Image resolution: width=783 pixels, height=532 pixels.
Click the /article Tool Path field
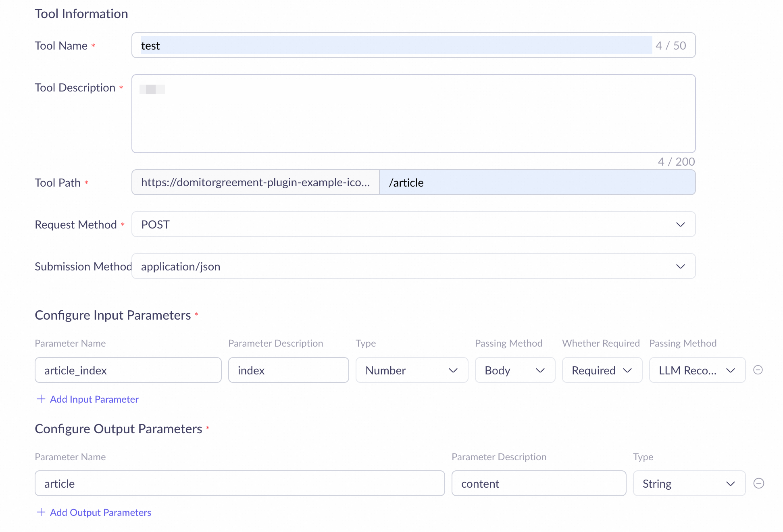click(536, 183)
